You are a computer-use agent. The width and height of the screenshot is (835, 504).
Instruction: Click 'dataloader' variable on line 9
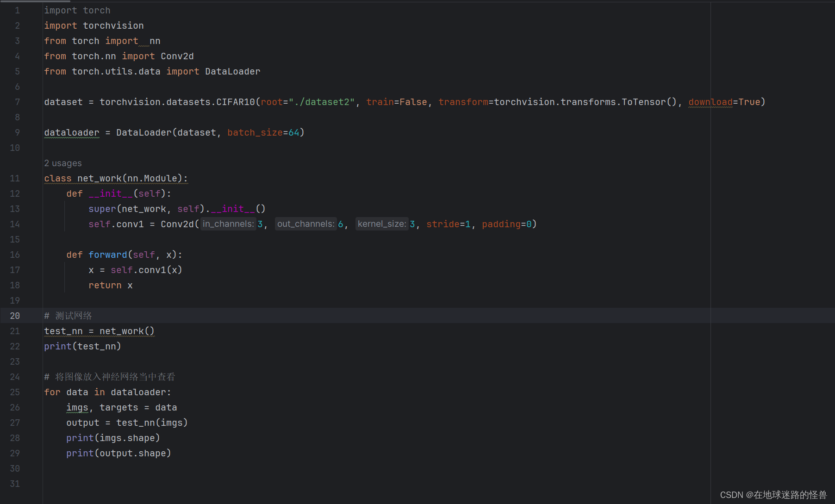coord(72,132)
